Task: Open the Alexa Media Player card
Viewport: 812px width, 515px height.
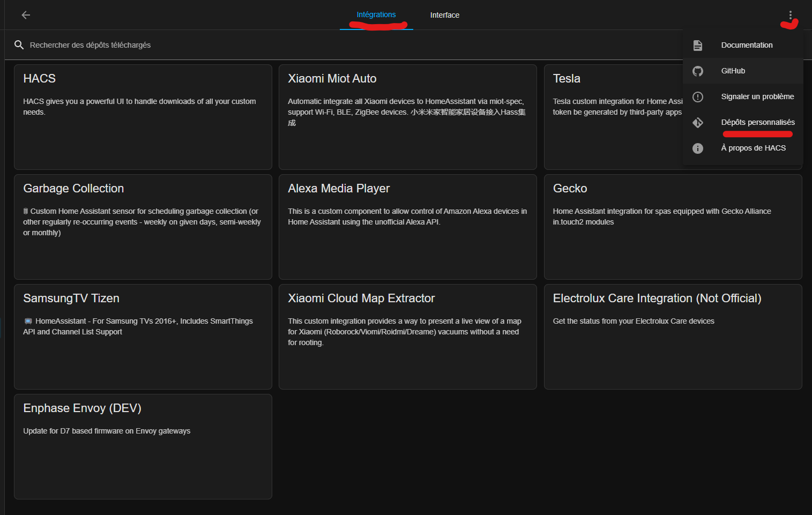Action: [x=408, y=227]
